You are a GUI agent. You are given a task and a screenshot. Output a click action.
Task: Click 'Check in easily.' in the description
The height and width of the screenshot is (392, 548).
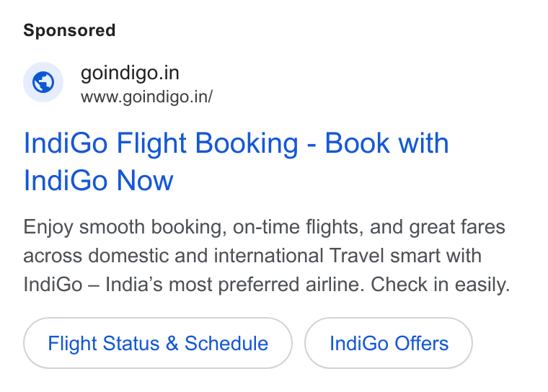(441, 285)
